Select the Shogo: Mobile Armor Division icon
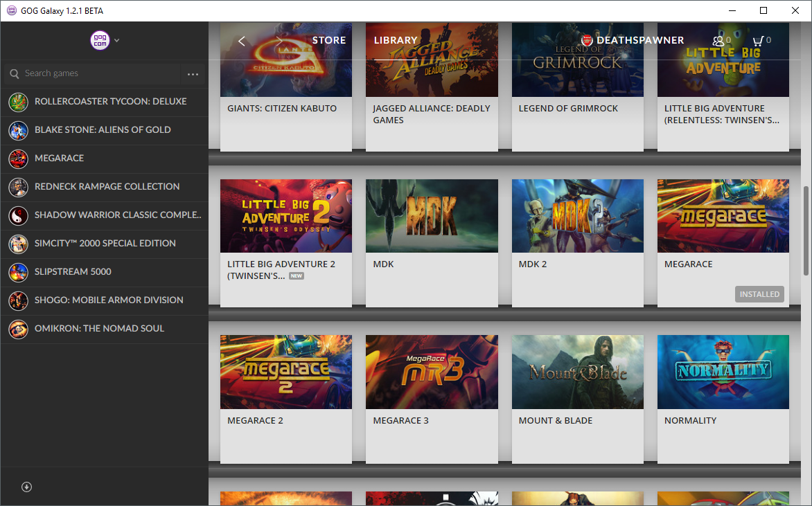 point(18,300)
